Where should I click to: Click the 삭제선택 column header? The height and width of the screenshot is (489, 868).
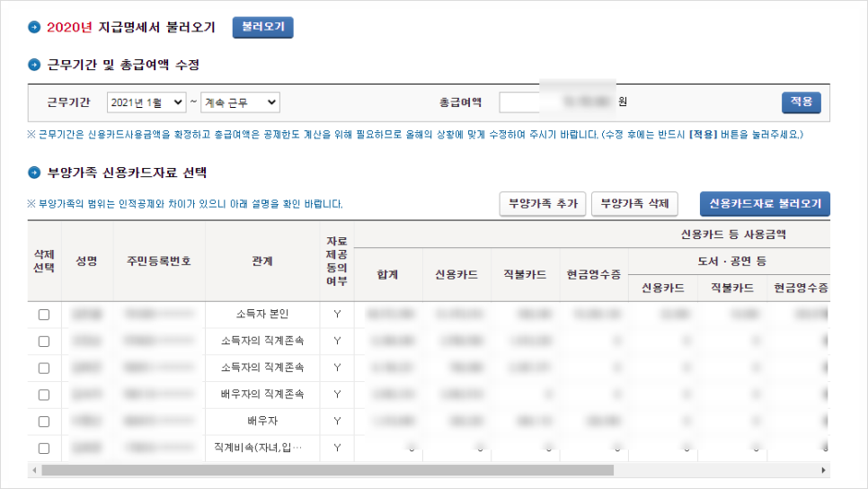pyautogui.click(x=44, y=261)
